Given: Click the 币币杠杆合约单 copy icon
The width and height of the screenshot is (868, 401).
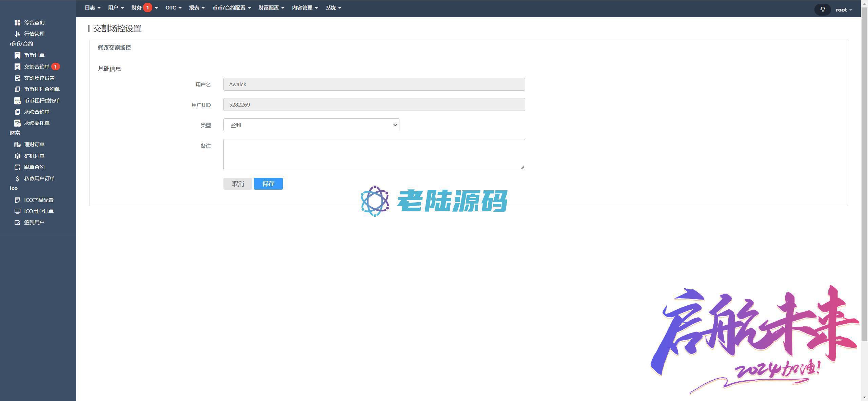Looking at the screenshot, I should tap(17, 89).
